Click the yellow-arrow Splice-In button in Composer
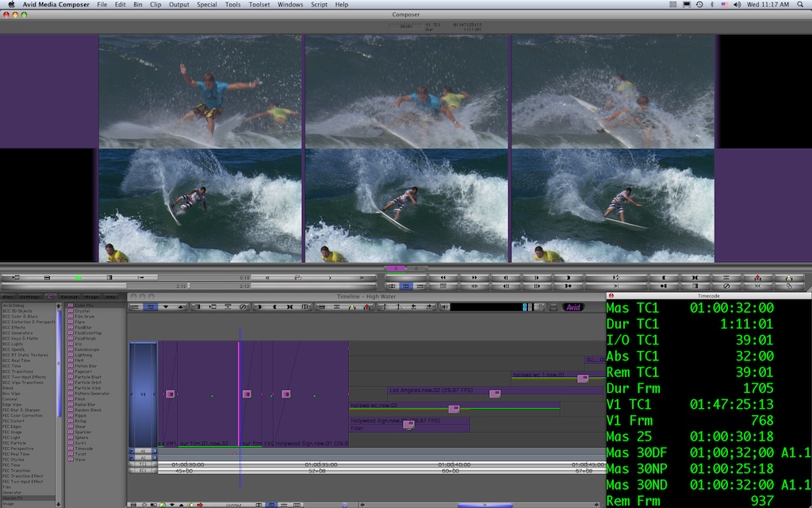The height and width of the screenshot is (508, 812). [x=789, y=278]
